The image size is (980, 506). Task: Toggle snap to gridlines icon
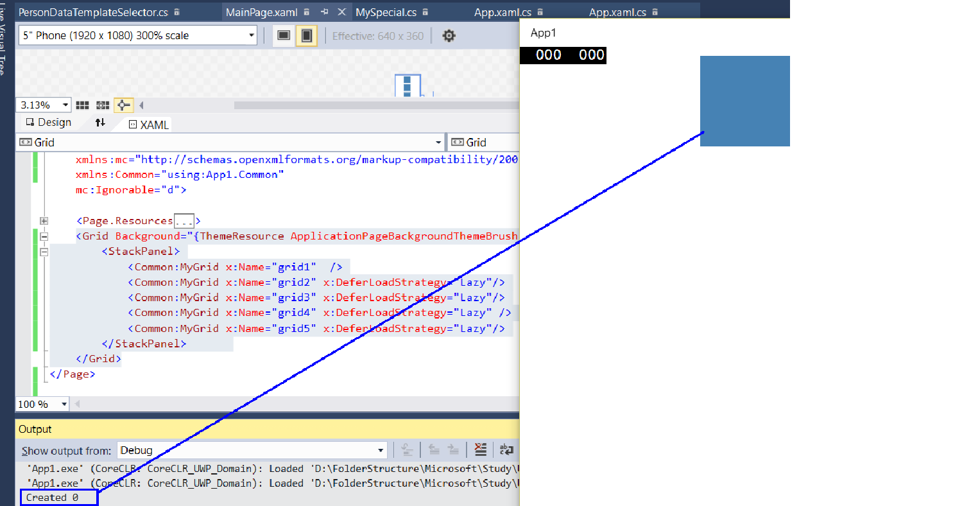tap(103, 105)
